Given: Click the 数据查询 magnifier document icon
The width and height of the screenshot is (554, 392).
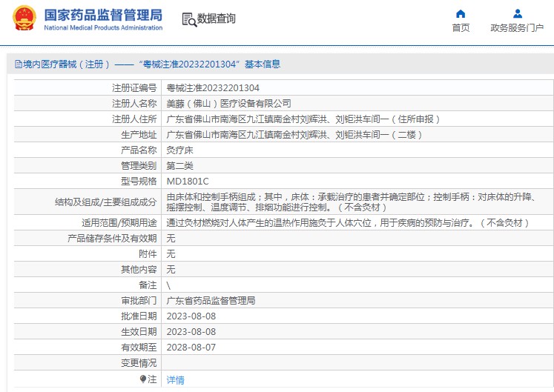Looking at the screenshot, I should [188, 19].
